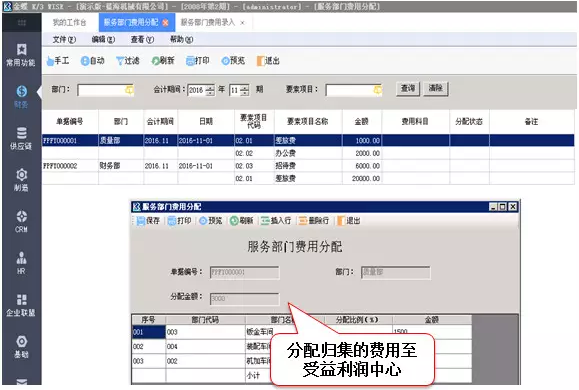Click the 刷新 button in main toolbar
Image resolution: width=579 pixels, height=390 pixels.
tap(163, 61)
